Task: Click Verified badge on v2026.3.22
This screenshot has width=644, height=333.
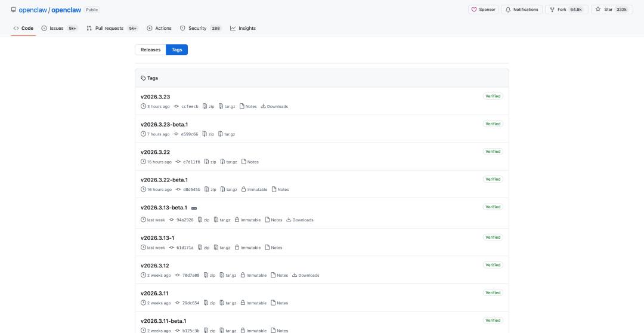Action: pos(493,152)
